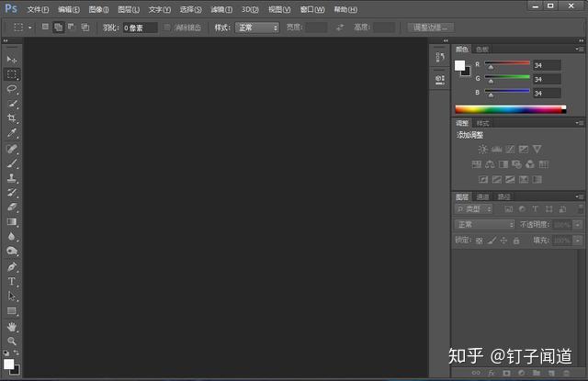
Task: Select the Rectangular Marquee tool in the toolbox
Action: (x=12, y=74)
